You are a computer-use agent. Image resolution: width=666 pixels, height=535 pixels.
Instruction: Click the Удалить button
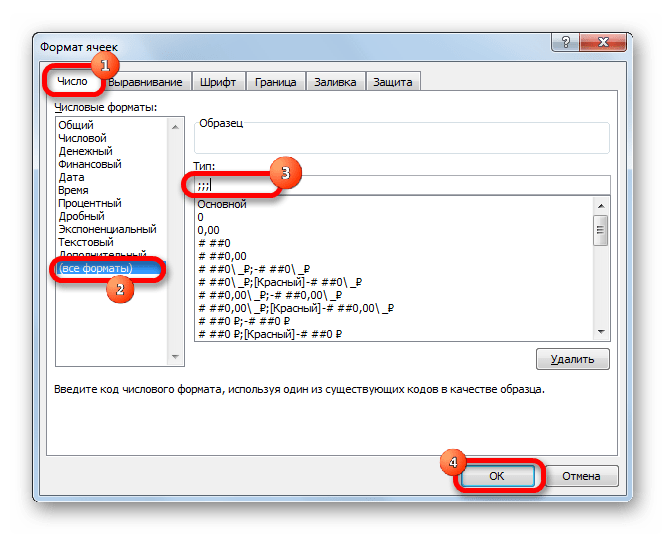(x=573, y=359)
